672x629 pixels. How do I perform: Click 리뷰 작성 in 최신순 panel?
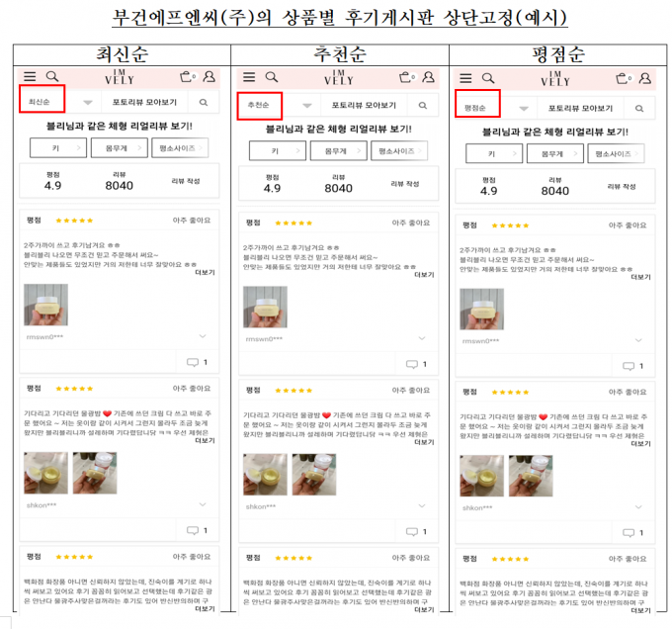pos(186,181)
